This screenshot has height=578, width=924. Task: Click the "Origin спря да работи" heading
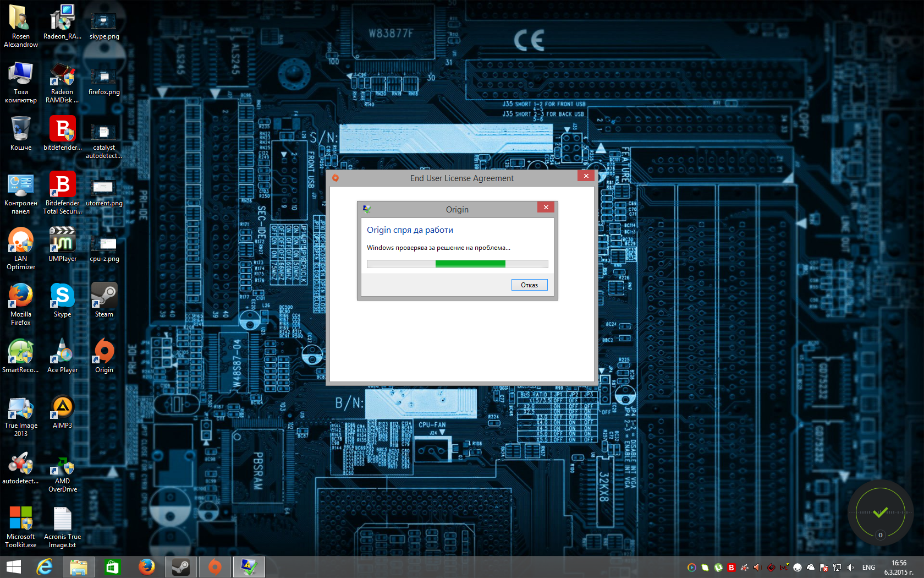tap(410, 230)
